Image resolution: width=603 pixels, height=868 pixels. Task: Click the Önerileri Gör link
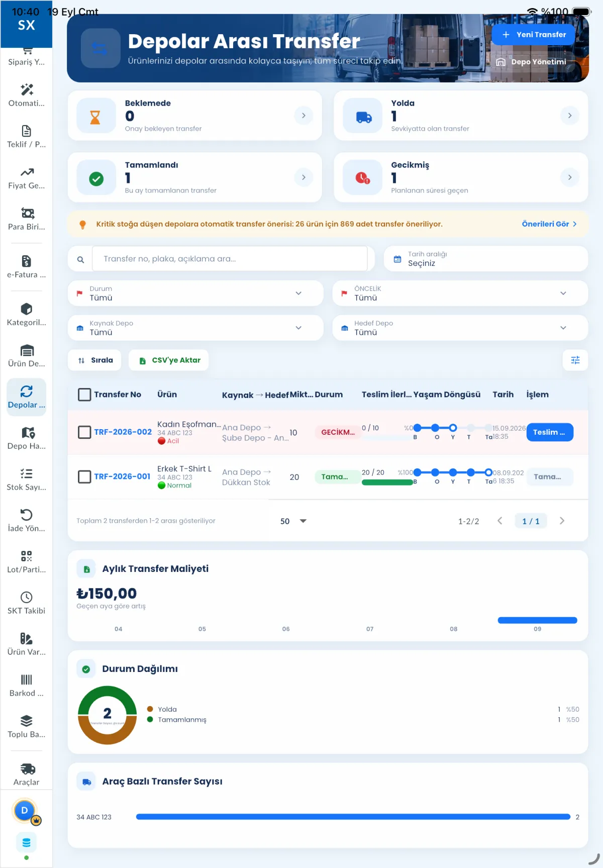[549, 224]
